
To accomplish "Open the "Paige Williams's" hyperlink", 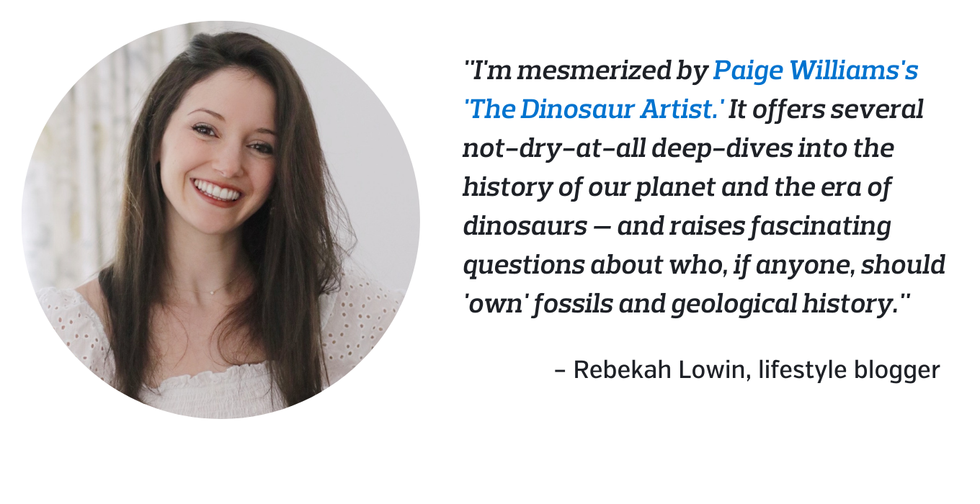I will [x=816, y=71].
